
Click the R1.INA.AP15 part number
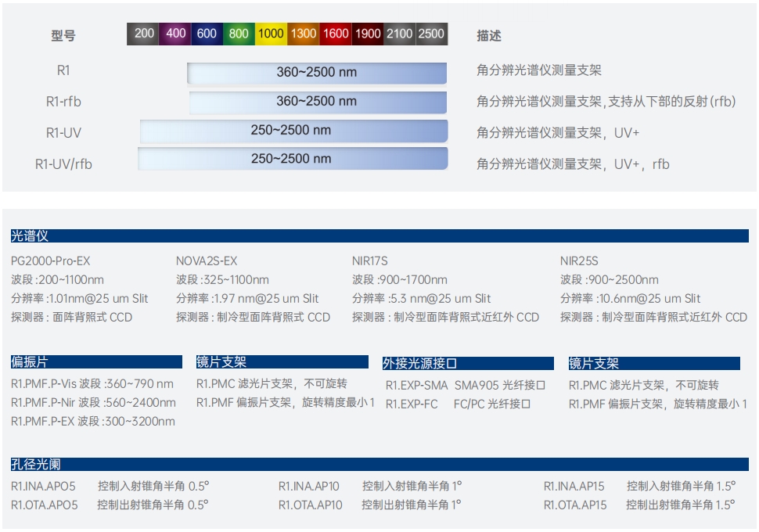pos(574,486)
